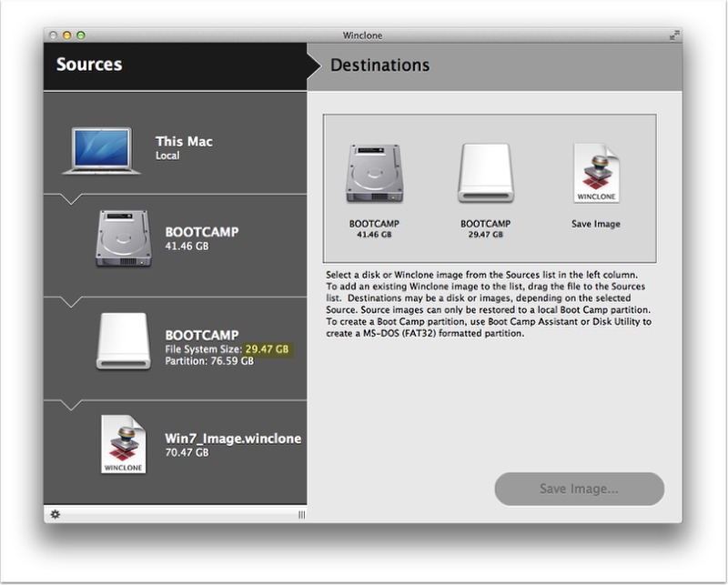The width and height of the screenshot is (728, 585).
Task: Click the "29.47 GB" label in Destinations
Action: (486, 235)
